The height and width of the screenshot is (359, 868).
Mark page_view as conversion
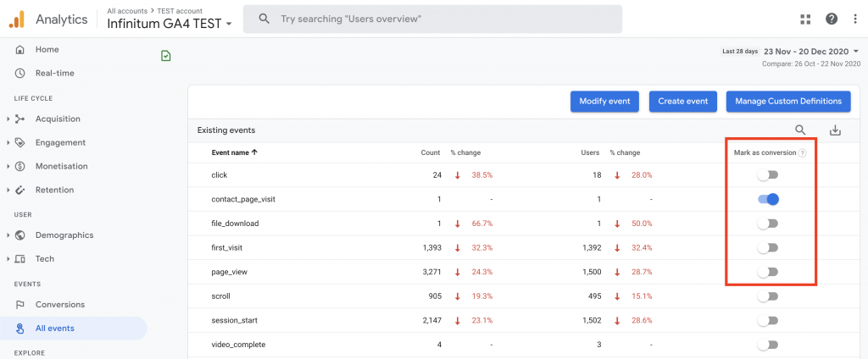tap(768, 272)
